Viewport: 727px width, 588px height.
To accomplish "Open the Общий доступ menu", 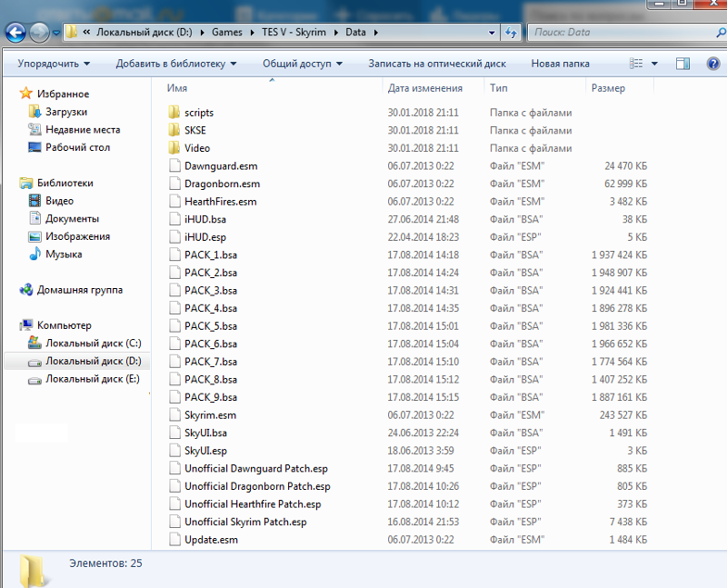I will (x=303, y=64).
